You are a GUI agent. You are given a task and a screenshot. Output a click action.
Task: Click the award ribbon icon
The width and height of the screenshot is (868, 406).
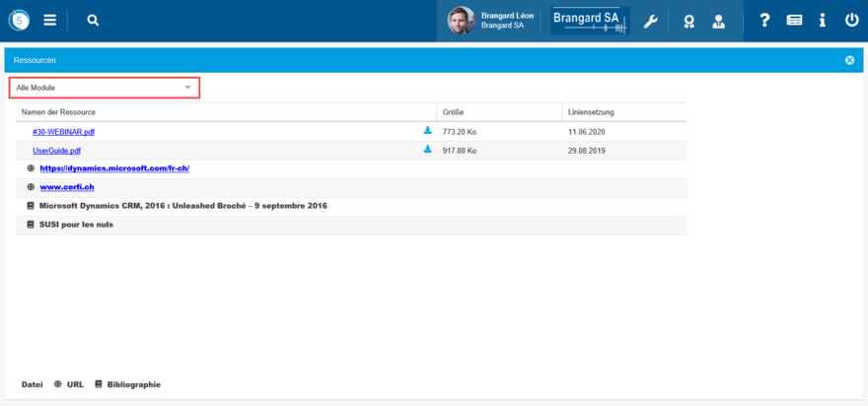point(688,21)
